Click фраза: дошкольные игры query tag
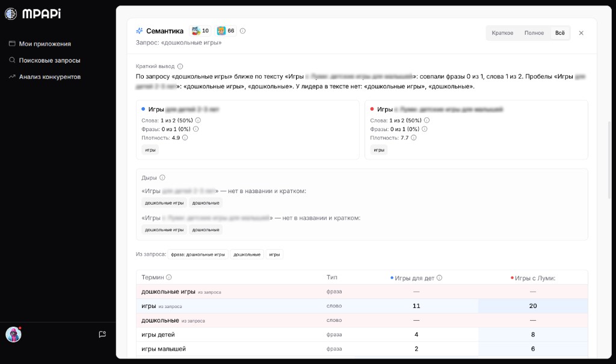This screenshot has width=616, height=364. 198,254
